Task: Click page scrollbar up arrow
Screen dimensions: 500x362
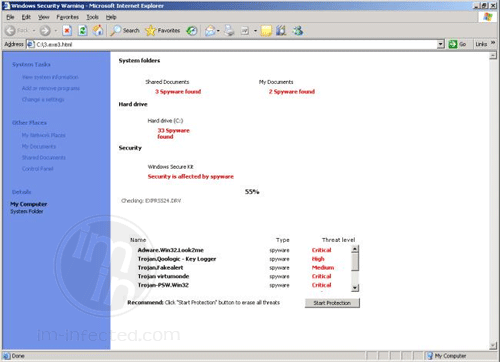Action: point(493,56)
